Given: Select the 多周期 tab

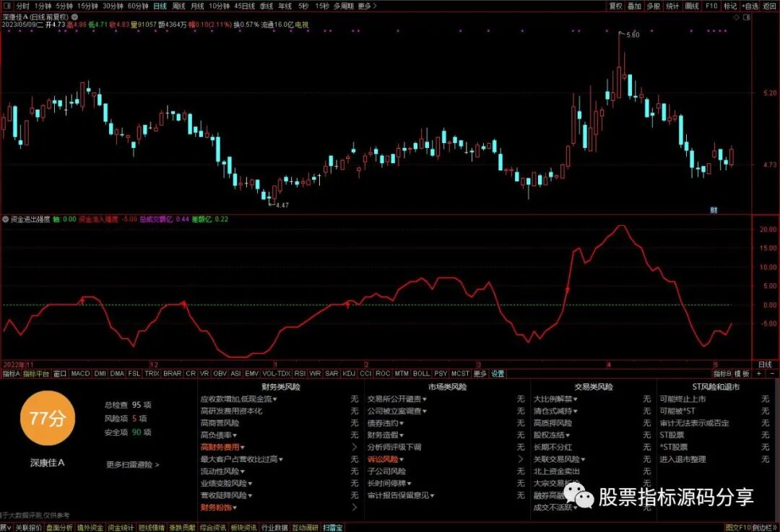Looking at the screenshot, I should click(343, 6).
